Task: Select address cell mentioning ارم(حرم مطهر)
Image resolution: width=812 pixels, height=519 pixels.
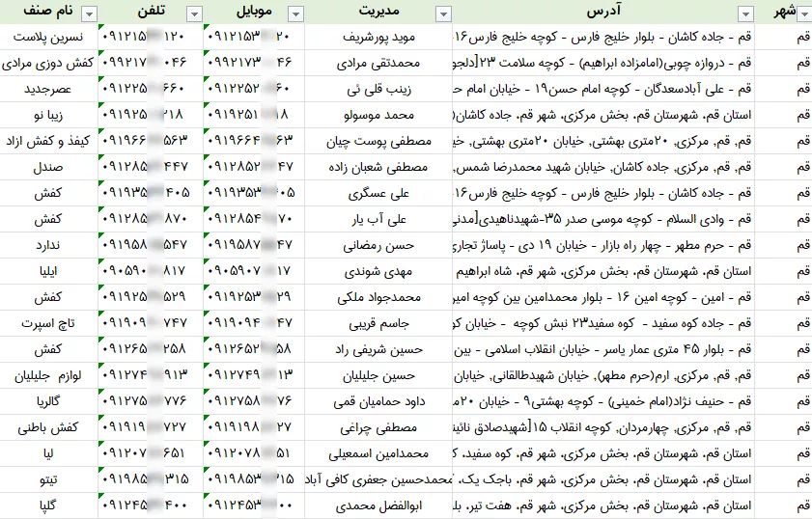Action: (x=603, y=375)
